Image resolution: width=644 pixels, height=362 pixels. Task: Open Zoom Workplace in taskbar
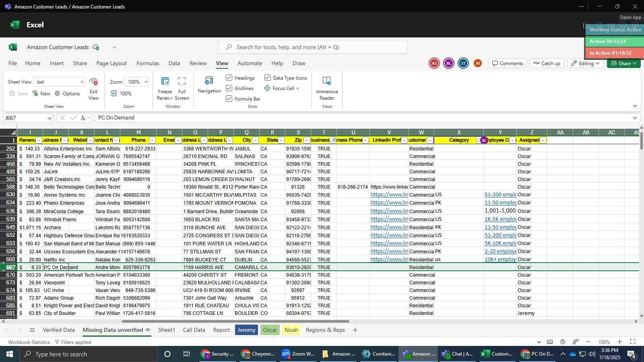[298, 354]
